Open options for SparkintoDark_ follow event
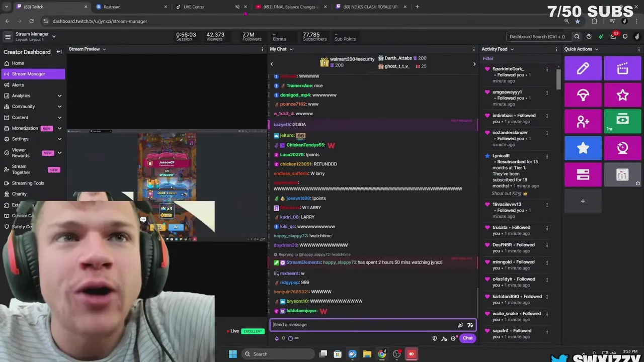 tap(547, 69)
